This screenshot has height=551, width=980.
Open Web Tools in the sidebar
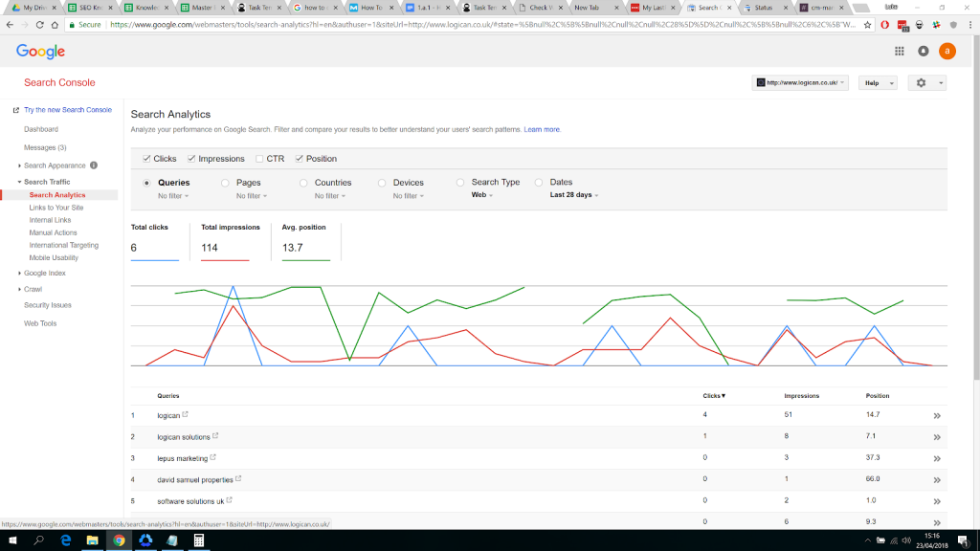click(40, 323)
